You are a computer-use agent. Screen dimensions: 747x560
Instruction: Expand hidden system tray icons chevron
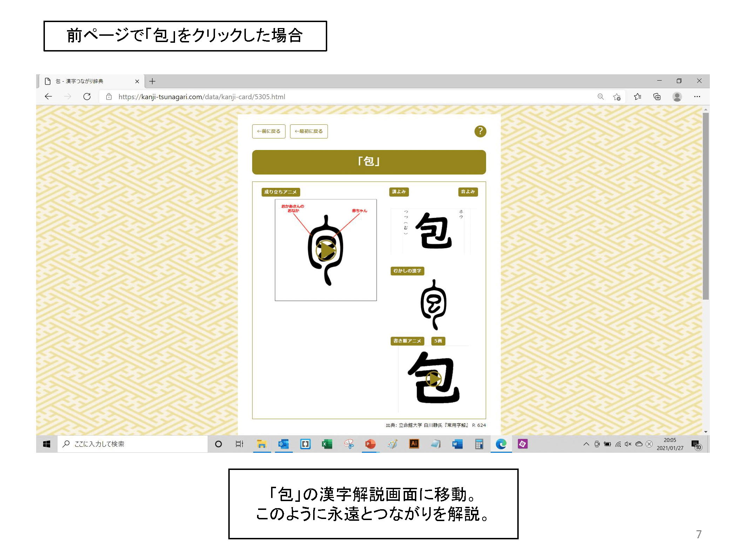(x=586, y=444)
